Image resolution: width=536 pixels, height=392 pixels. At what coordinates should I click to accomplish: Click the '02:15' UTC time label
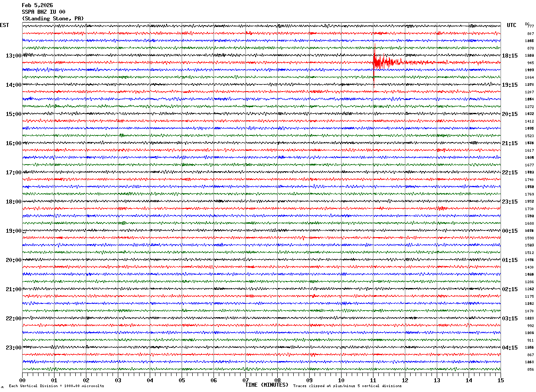coord(510,289)
